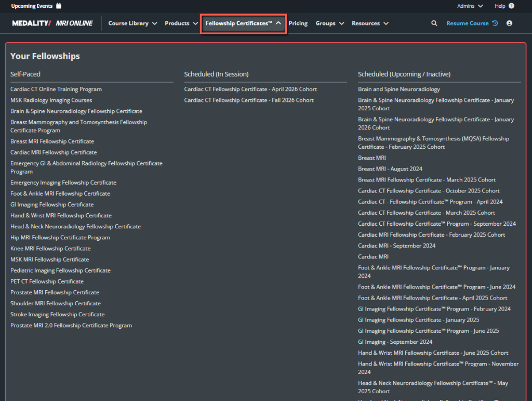Open MSK Radiology Imaging Courses
The image size is (532, 401).
[x=51, y=100]
